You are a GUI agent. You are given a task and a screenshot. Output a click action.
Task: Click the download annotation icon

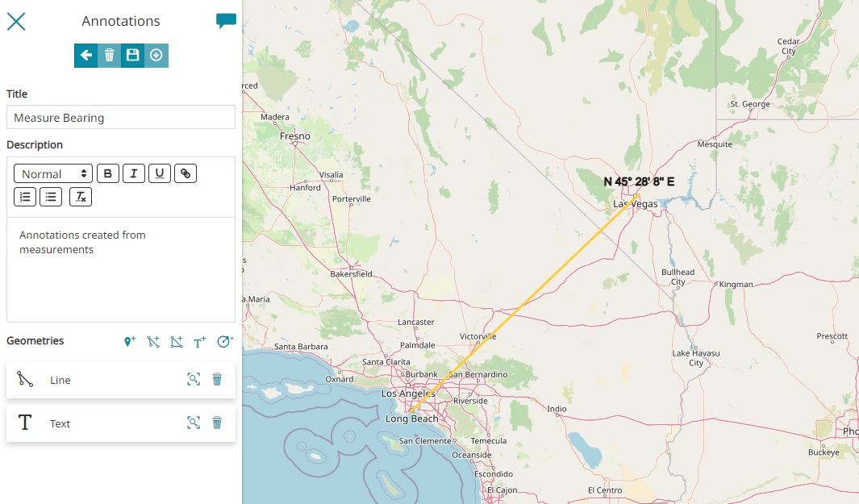[156, 56]
